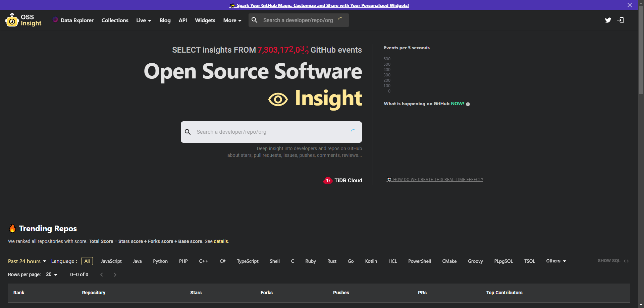Open the Blog page
The width and height of the screenshot is (644, 308).
click(165, 20)
